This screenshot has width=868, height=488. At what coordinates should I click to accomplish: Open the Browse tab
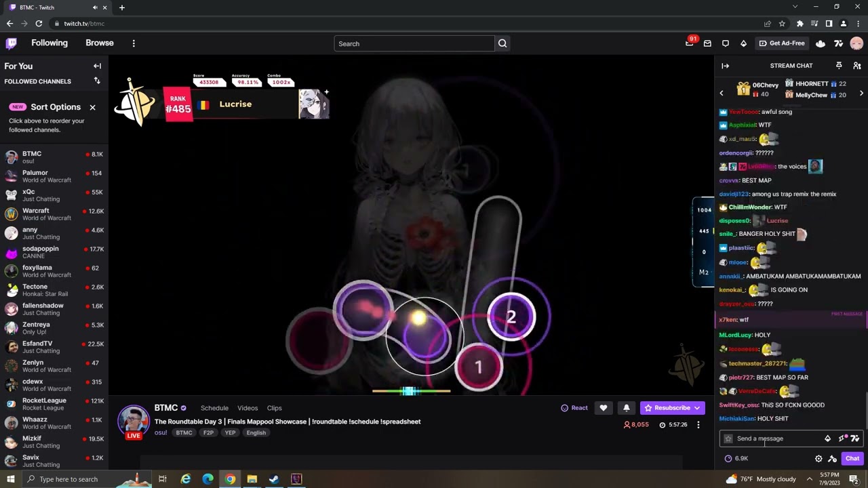point(100,43)
